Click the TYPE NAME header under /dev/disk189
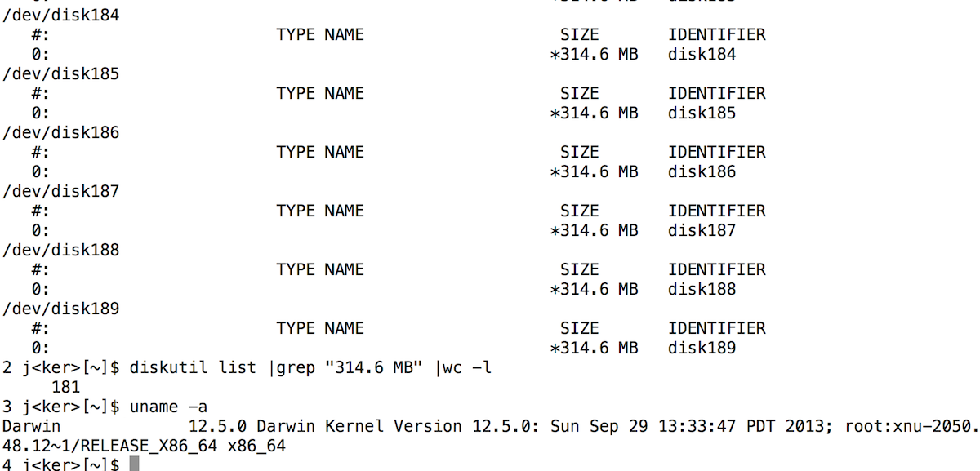This screenshot has width=980, height=471. tap(320, 329)
